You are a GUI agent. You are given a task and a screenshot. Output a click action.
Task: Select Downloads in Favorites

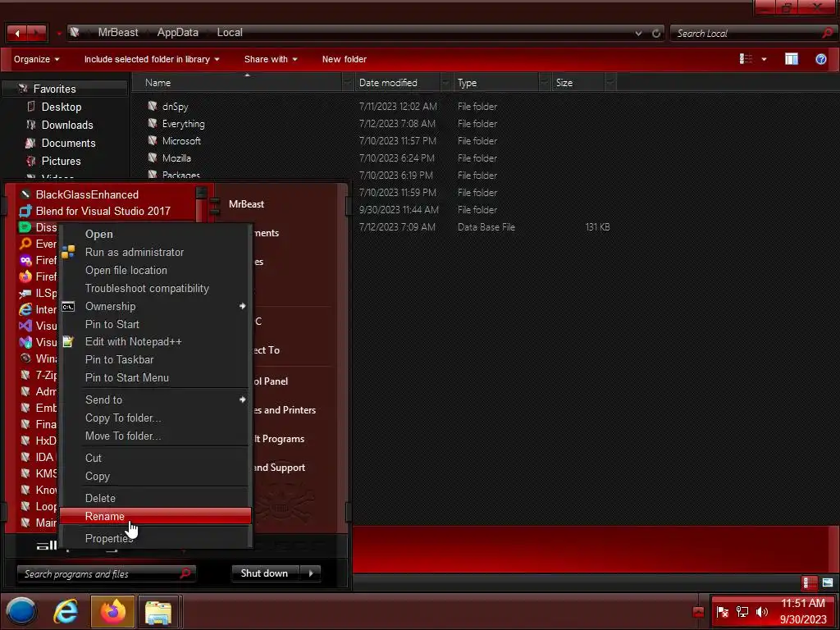click(x=67, y=125)
